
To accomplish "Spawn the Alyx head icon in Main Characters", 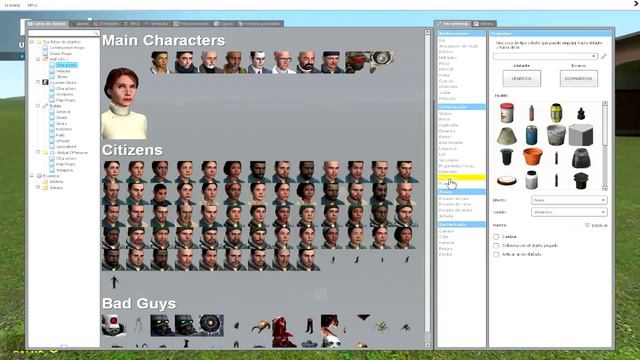I will click(161, 62).
